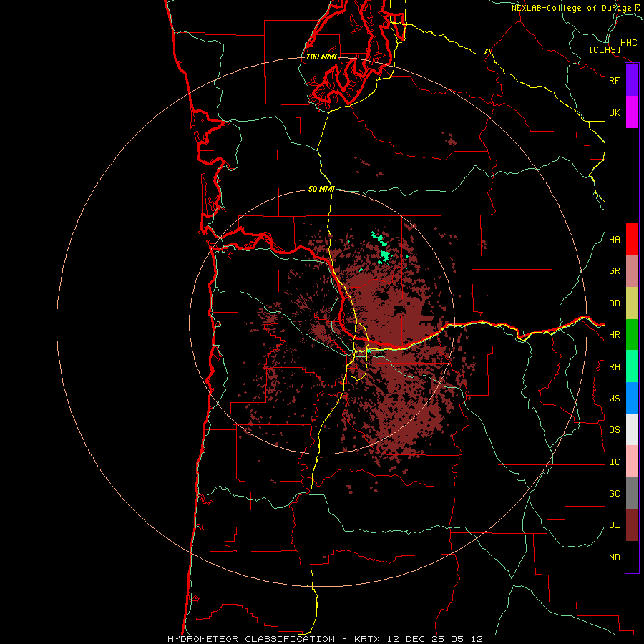Click the RF purple legend color swatch
This screenshot has height=644, width=644.
tap(632, 80)
